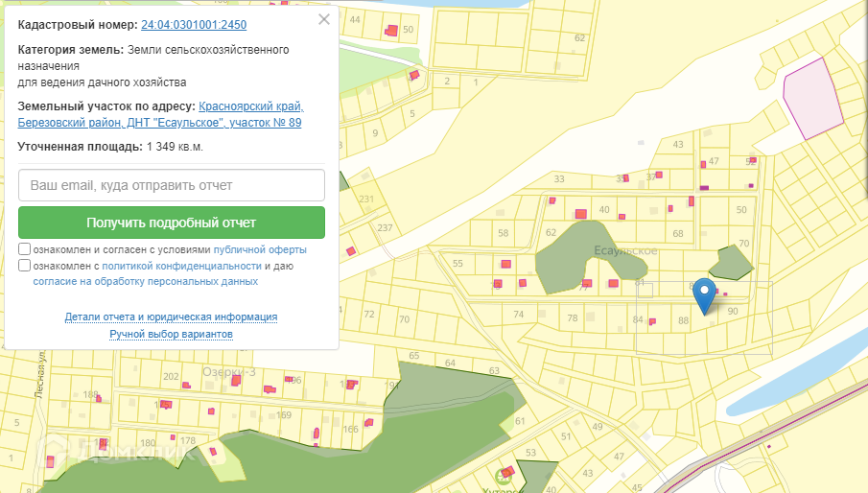The height and width of the screenshot is (493, 868).
Task: Open the Красноярский край address link
Action: (251, 106)
